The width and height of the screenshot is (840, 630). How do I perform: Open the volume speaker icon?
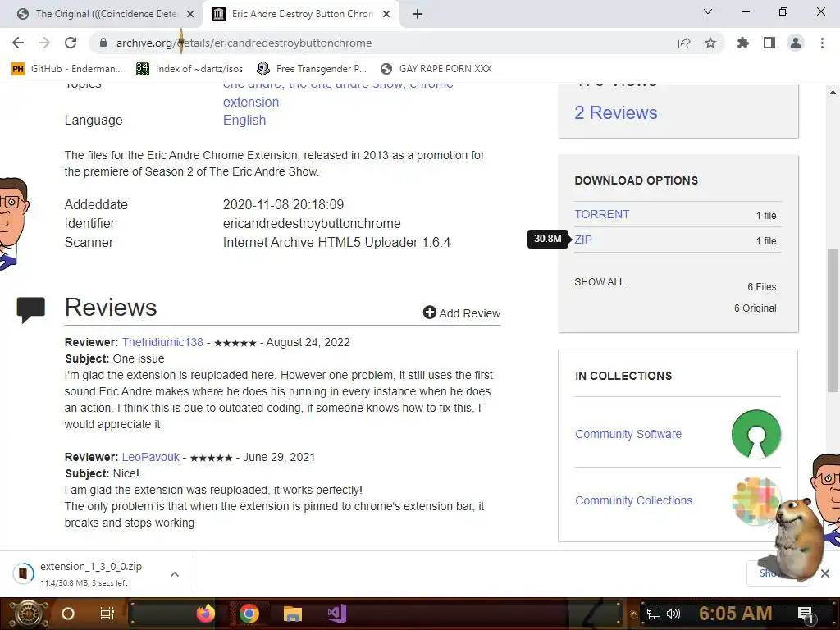673,614
